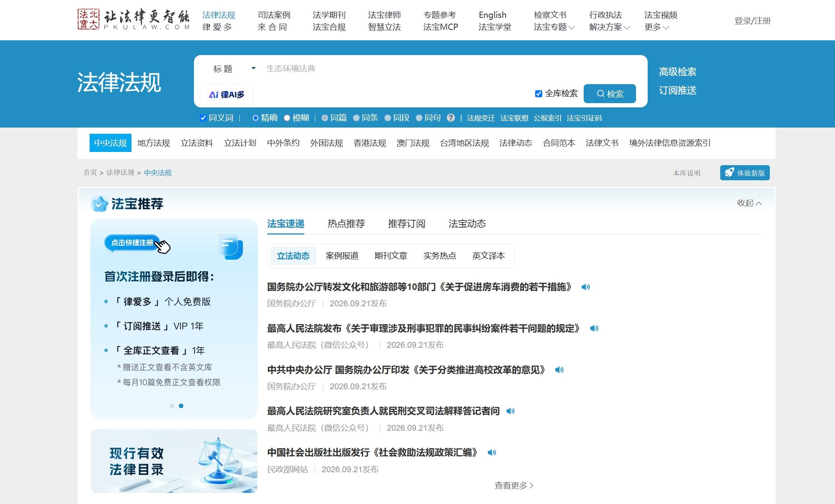Open the 法宝联想 link

pos(514,118)
